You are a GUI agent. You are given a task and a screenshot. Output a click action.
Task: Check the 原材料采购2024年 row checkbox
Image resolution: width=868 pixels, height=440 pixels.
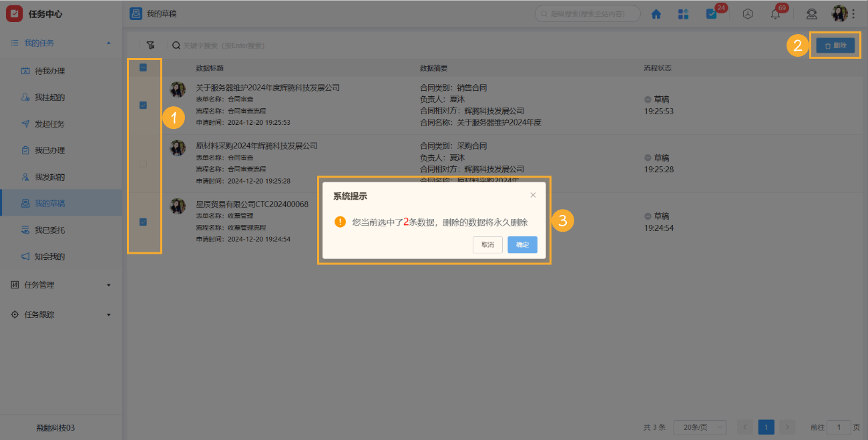pos(143,163)
